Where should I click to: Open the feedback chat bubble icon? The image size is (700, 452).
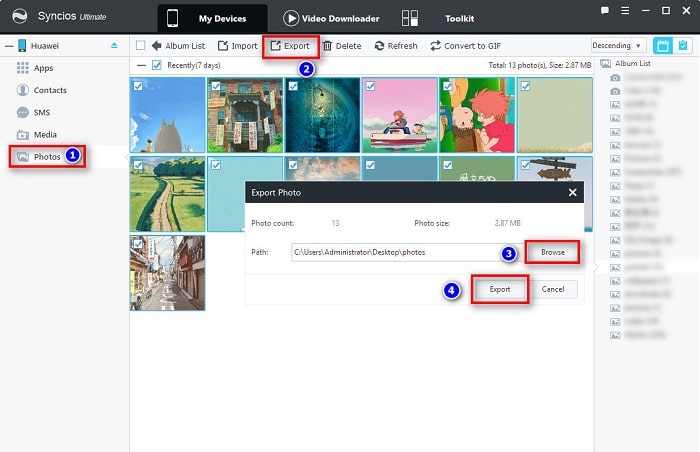605,10
